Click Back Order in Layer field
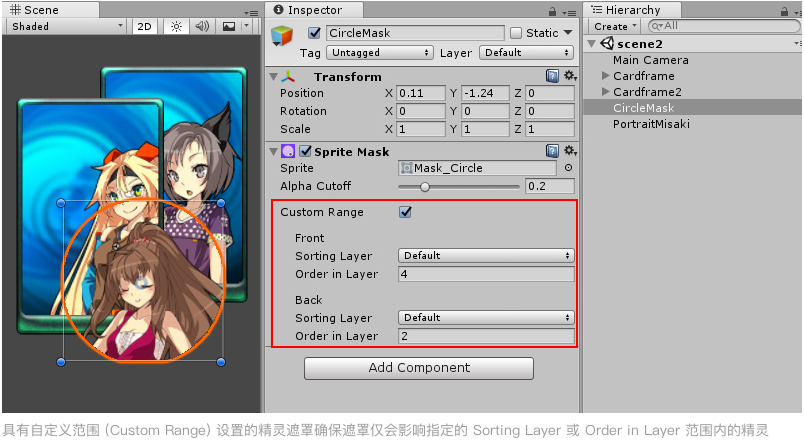The height and width of the screenshot is (442, 804). tap(486, 336)
